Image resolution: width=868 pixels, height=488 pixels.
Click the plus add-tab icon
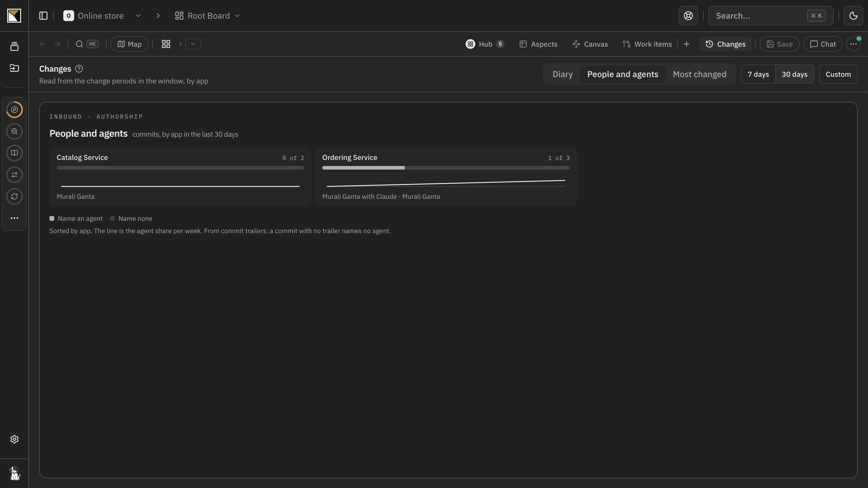click(686, 44)
